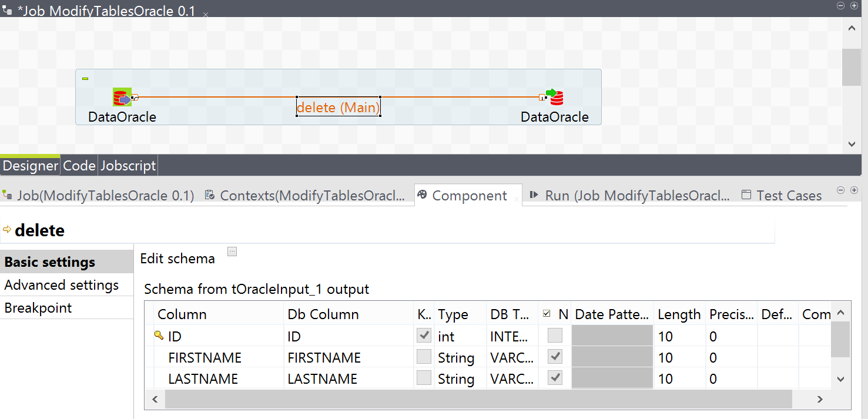Click the yellow arrow icon beside the delete heading

pyautogui.click(x=8, y=230)
